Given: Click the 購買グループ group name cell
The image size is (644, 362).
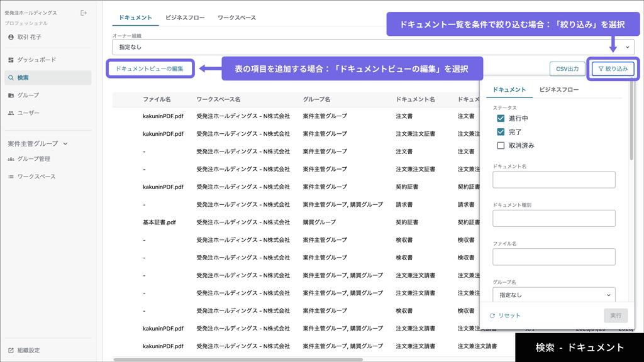Looking at the screenshot, I should coord(319,222).
